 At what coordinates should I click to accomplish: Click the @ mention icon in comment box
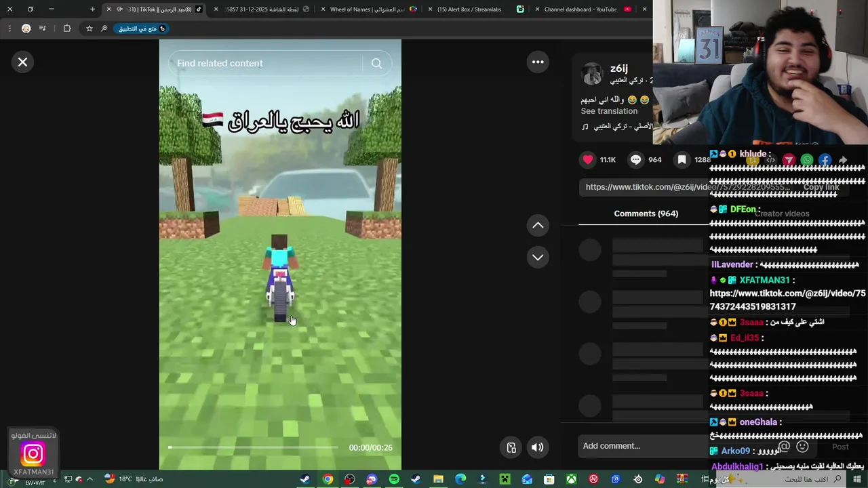tap(784, 446)
